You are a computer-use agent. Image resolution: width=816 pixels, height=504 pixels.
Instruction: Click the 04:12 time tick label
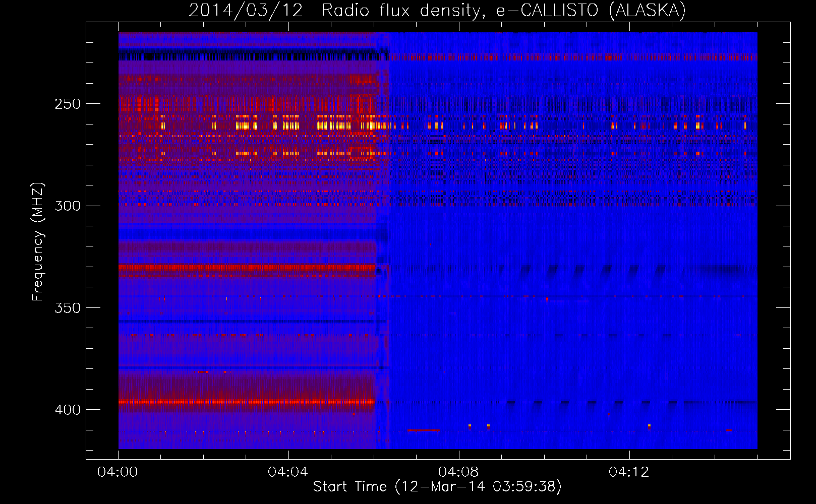(629, 472)
